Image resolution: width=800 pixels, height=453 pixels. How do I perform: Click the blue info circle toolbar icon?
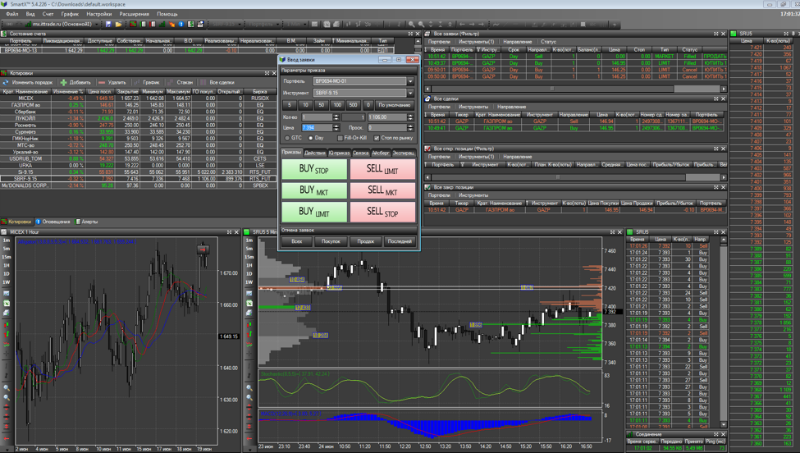click(181, 24)
